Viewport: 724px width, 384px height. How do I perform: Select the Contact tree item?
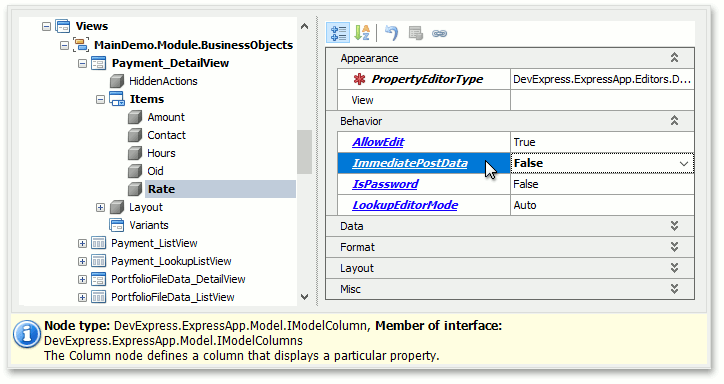pos(166,135)
